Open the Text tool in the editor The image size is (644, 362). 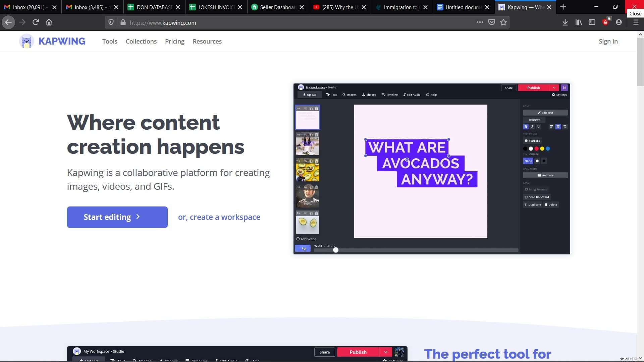[x=331, y=95]
